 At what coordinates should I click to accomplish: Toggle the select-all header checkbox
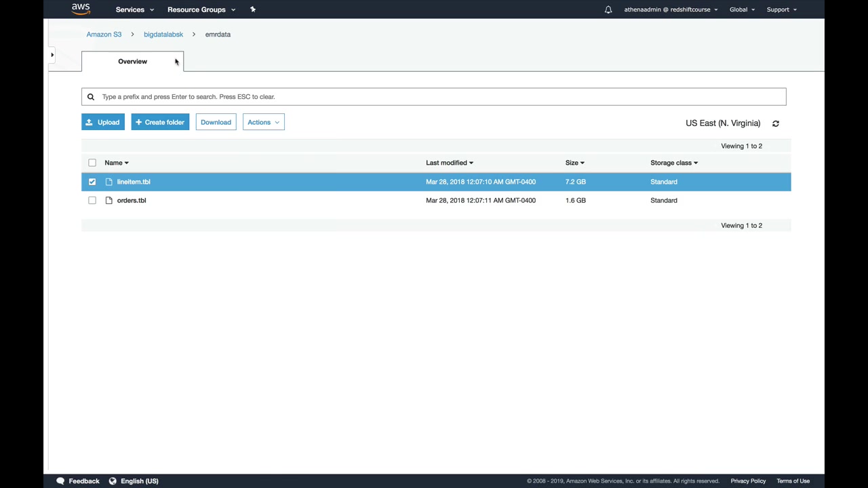click(x=92, y=163)
